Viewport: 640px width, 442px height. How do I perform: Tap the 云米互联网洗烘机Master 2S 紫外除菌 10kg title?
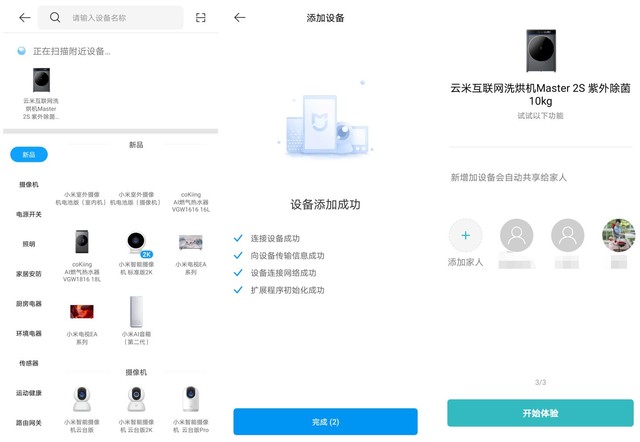click(x=540, y=94)
